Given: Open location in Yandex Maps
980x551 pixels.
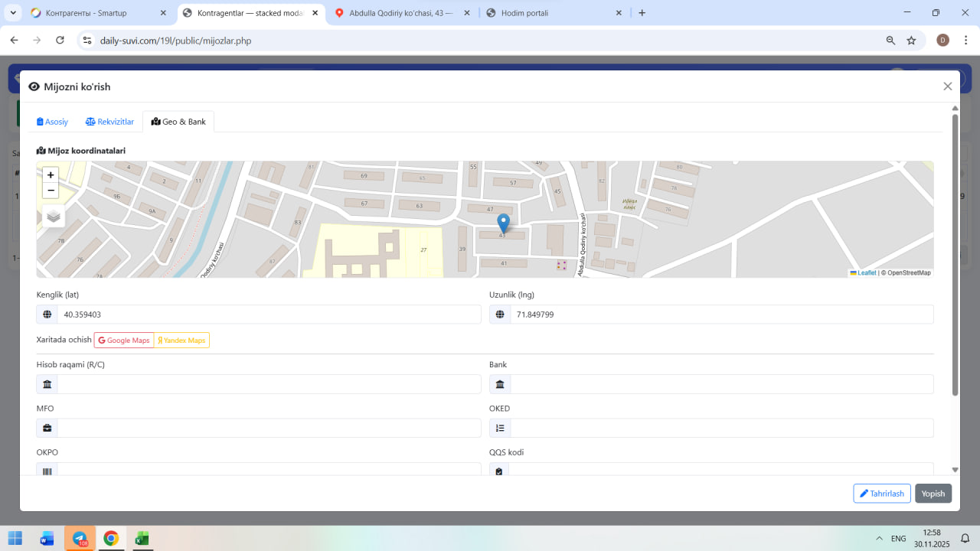Looking at the screenshot, I should [x=181, y=340].
